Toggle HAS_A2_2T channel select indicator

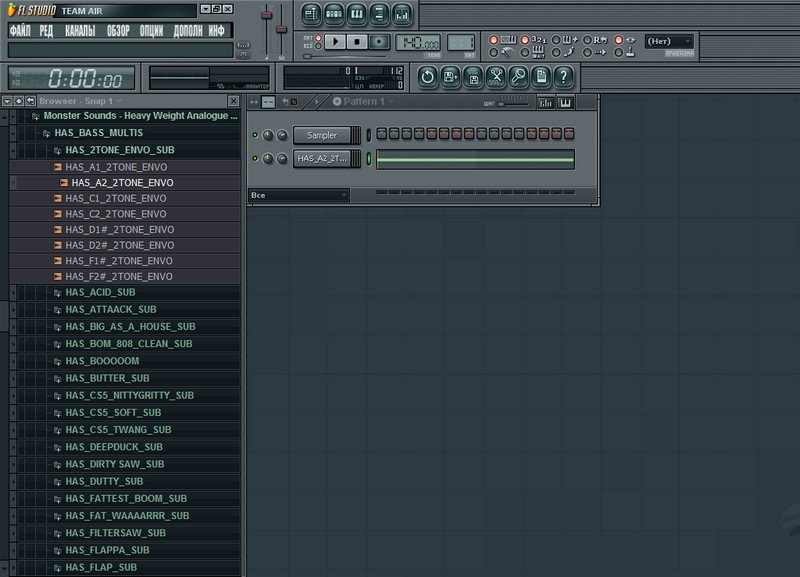tap(368, 159)
